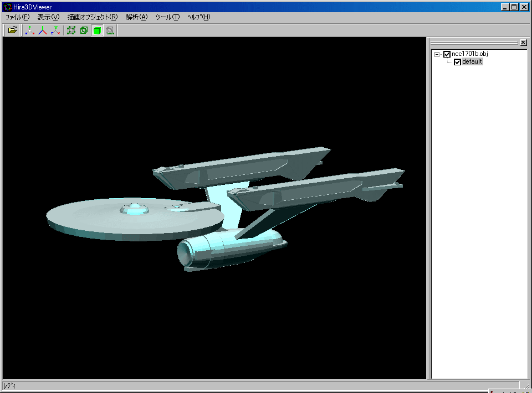The height and width of the screenshot is (393, 532).
Task: Select the ncc1701b.obj tree item label
Action: coord(470,54)
